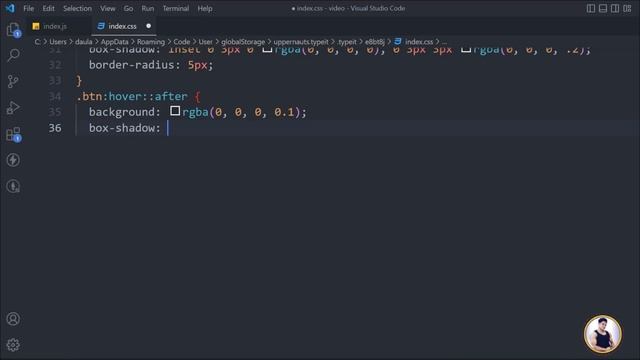Image resolution: width=640 pixels, height=360 pixels.
Task: Click second rgba color swatch on box-shadow line
Action: [x=466, y=50]
